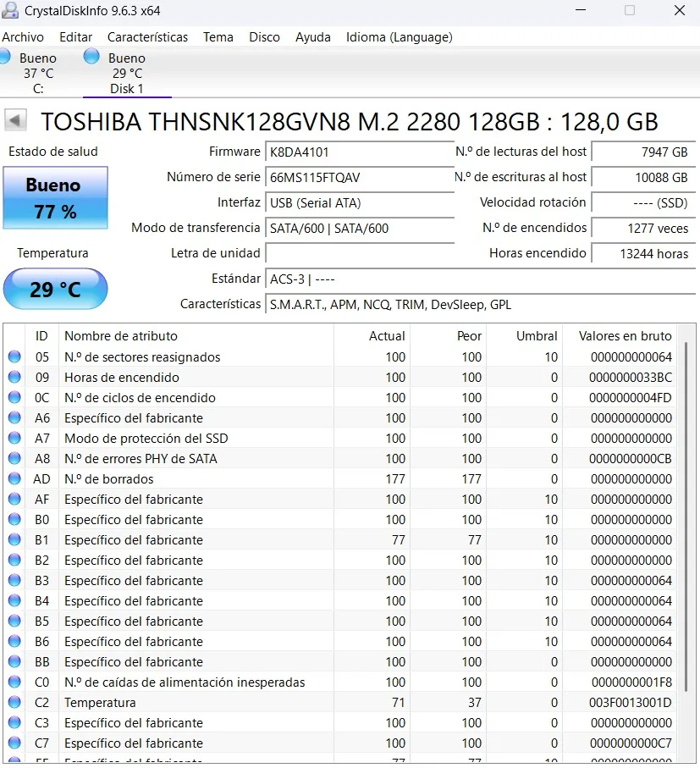The width and height of the screenshot is (700, 768).
Task: Click status dot for attribute 09 Horas de encendido
Action: click(14, 377)
